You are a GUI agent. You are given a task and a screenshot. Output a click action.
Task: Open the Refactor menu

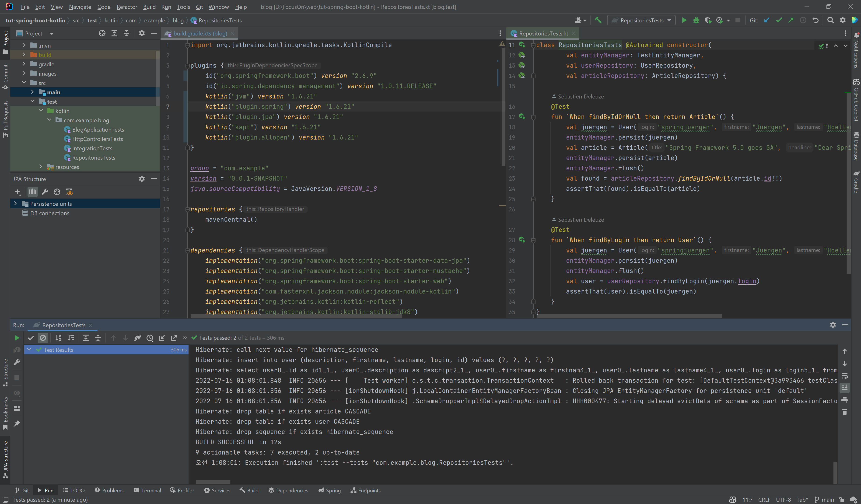pos(126,7)
